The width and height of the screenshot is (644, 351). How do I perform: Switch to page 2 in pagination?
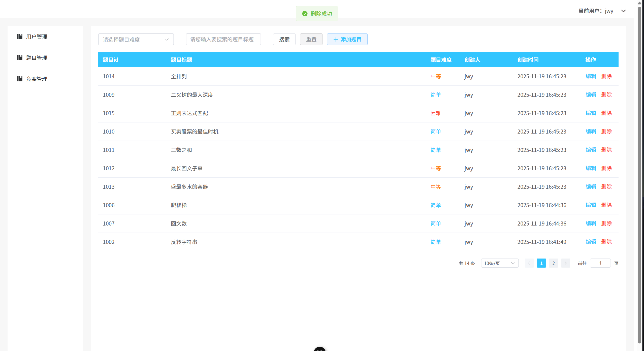(553, 263)
